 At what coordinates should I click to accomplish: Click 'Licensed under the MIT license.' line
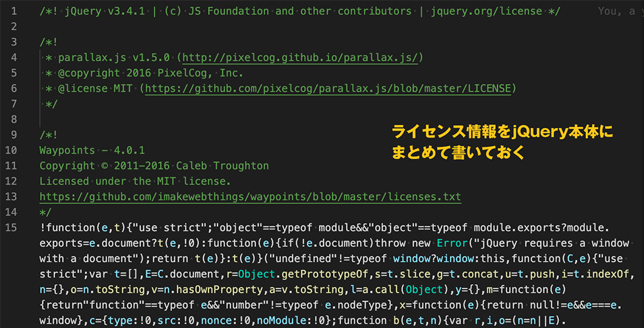click(135, 181)
